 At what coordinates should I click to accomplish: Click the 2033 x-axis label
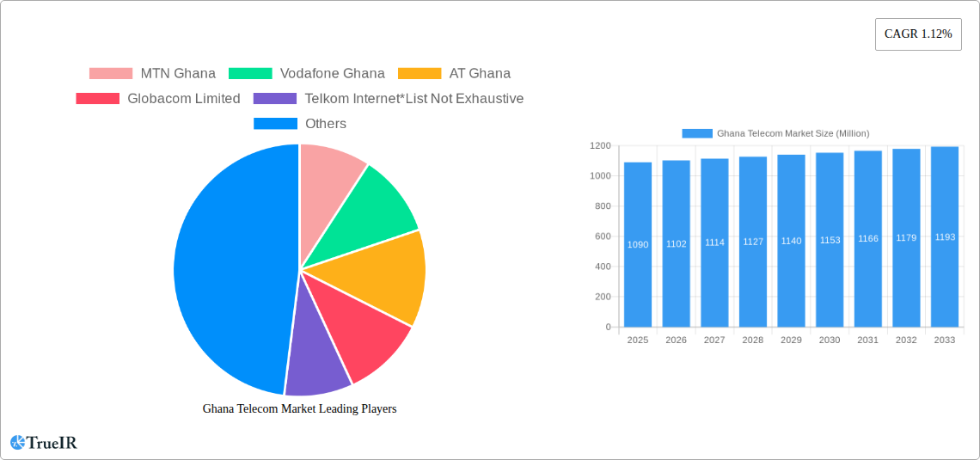coord(945,340)
